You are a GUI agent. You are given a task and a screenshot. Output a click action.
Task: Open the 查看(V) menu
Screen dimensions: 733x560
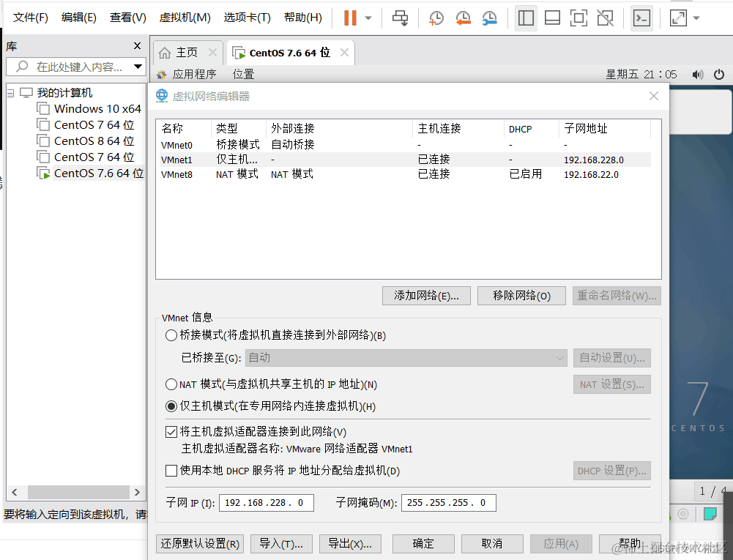point(127,18)
